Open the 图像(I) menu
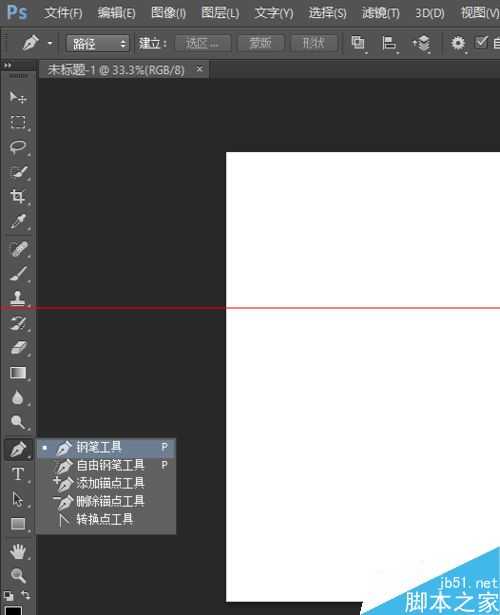500x615 pixels. click(168, 13)
